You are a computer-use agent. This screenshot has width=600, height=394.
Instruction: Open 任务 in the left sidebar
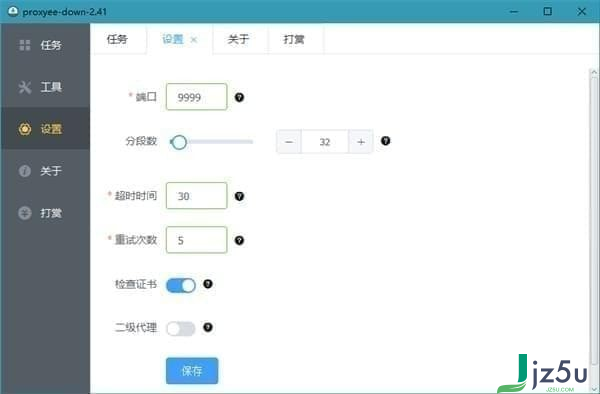(45, 45)
